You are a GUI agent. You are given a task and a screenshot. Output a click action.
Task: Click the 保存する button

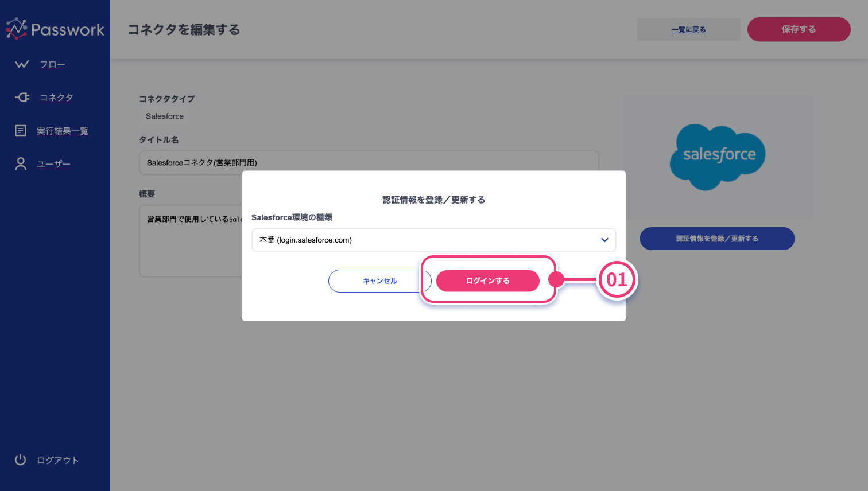pos(799,29)
